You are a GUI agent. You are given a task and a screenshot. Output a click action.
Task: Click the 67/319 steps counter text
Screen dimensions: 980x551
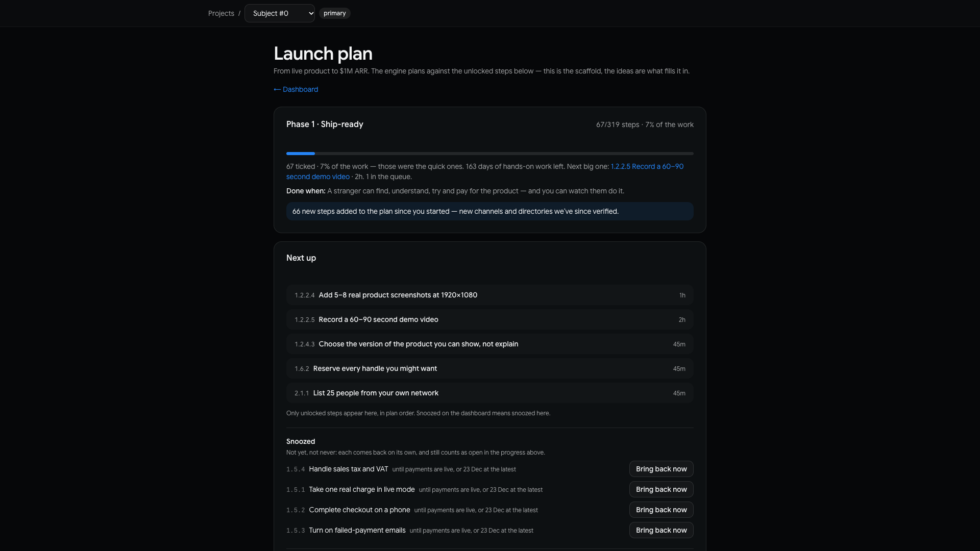click(645, 124)
